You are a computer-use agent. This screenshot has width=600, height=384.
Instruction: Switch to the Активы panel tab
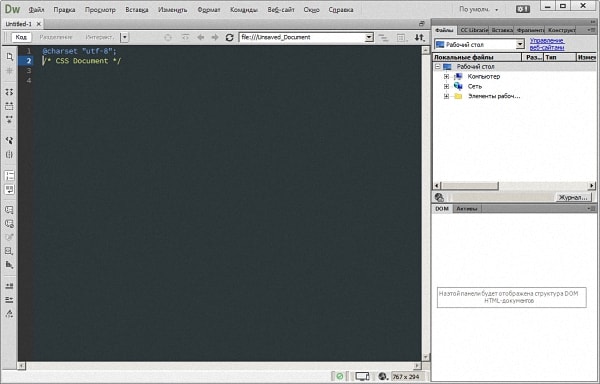coord(467,209)
